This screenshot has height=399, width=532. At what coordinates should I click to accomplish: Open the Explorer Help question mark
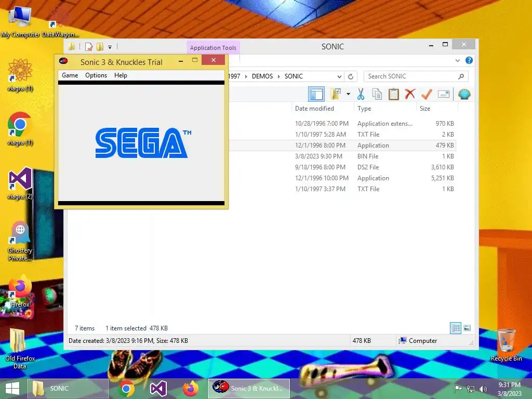coord(469,60)
